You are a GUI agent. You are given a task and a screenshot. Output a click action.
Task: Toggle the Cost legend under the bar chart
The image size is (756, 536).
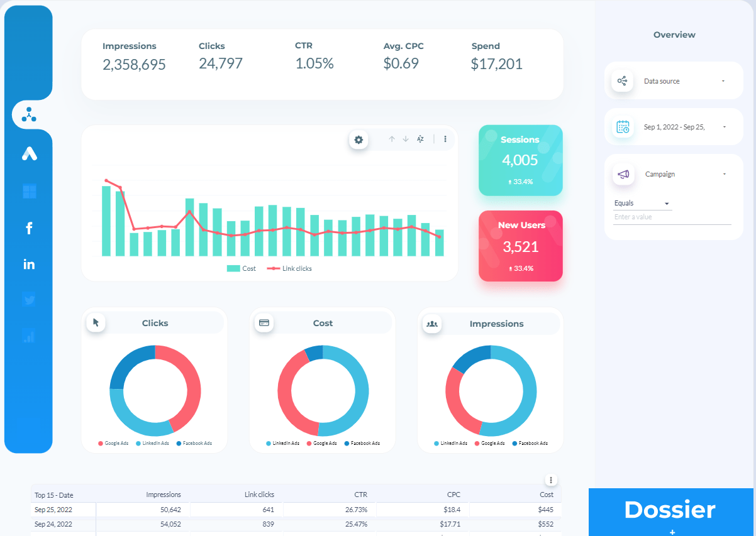pyautogui.click(x=242, y=268)
